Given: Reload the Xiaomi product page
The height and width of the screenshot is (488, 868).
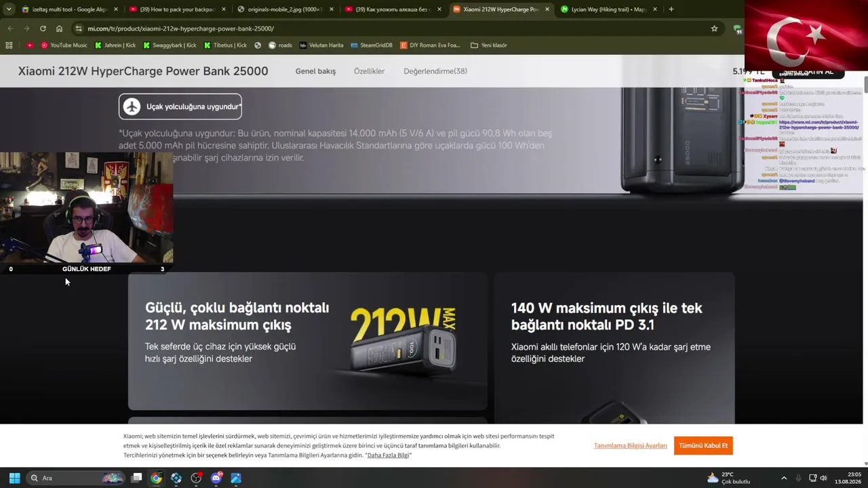Looking at the screenshot, I should point(43,28).
